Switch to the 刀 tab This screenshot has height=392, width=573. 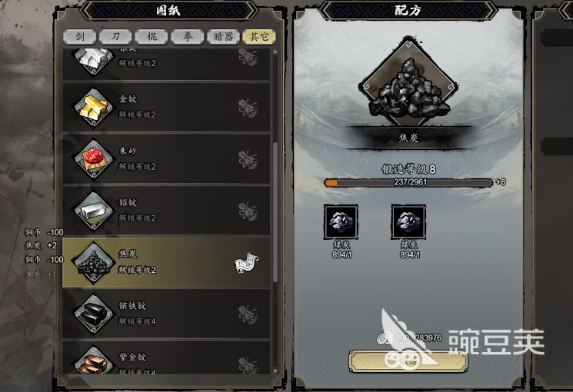tap(115, 37)
